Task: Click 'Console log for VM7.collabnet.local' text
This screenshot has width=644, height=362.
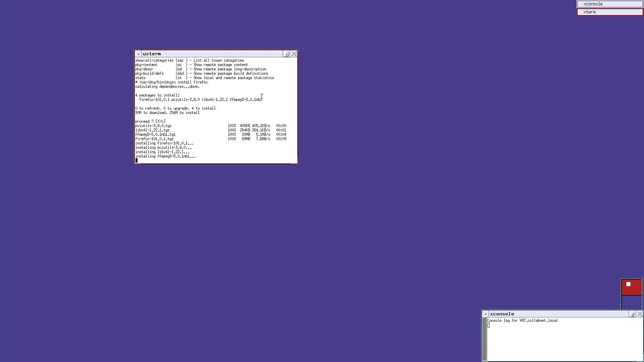Action: pyautogui.click(x=522, y=320)
